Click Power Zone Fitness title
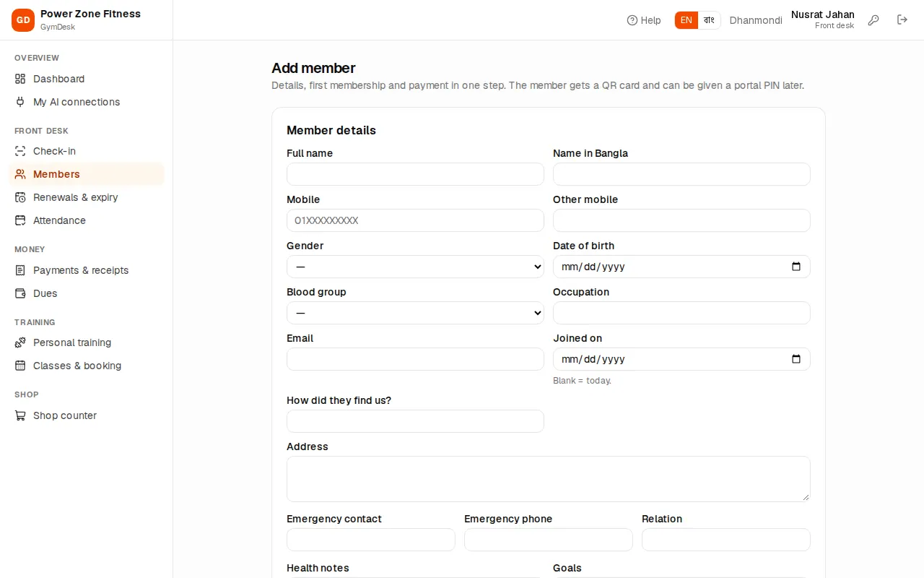This screenshot has width=924, height=578. pos(90,14)
